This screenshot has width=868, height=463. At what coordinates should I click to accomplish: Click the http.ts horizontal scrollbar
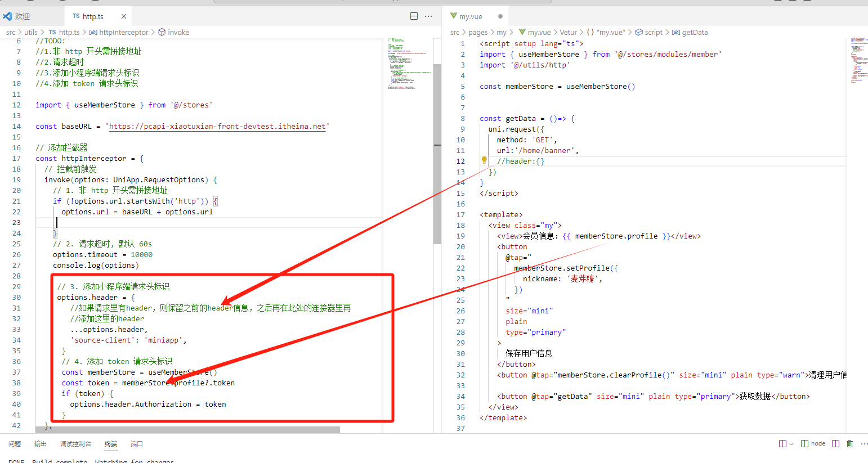pyautogui.click(x=188, y=430)
